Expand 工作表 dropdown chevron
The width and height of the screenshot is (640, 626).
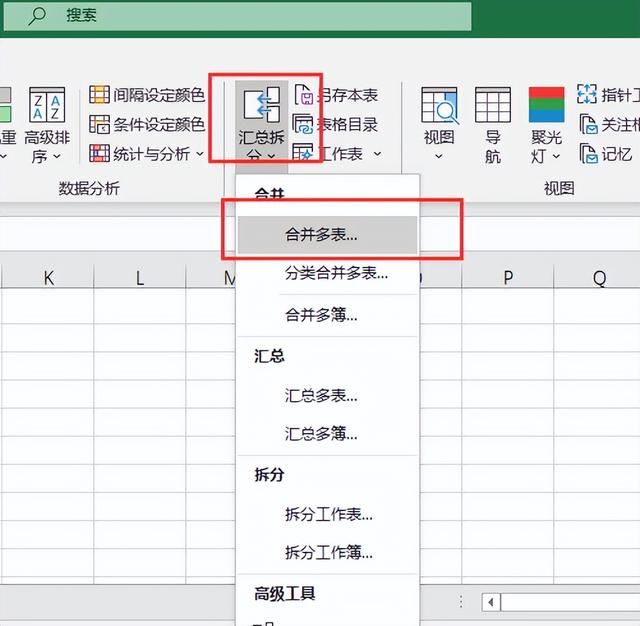point(378,154)
